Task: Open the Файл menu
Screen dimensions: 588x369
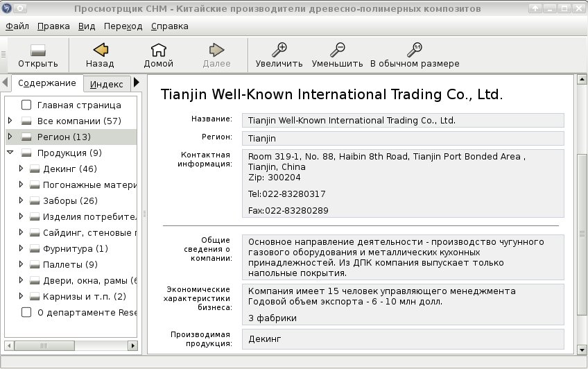Action: pyautogui.click(x=17, y=26)
